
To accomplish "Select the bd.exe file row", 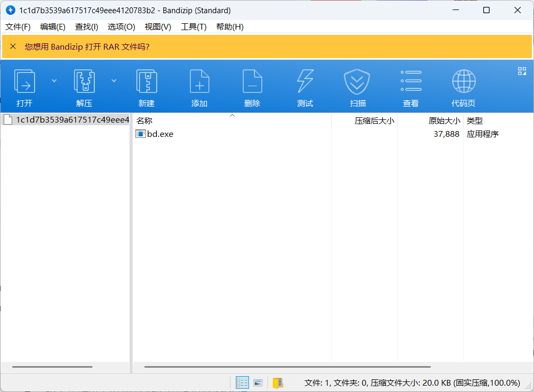I will [x=333, y=134].
